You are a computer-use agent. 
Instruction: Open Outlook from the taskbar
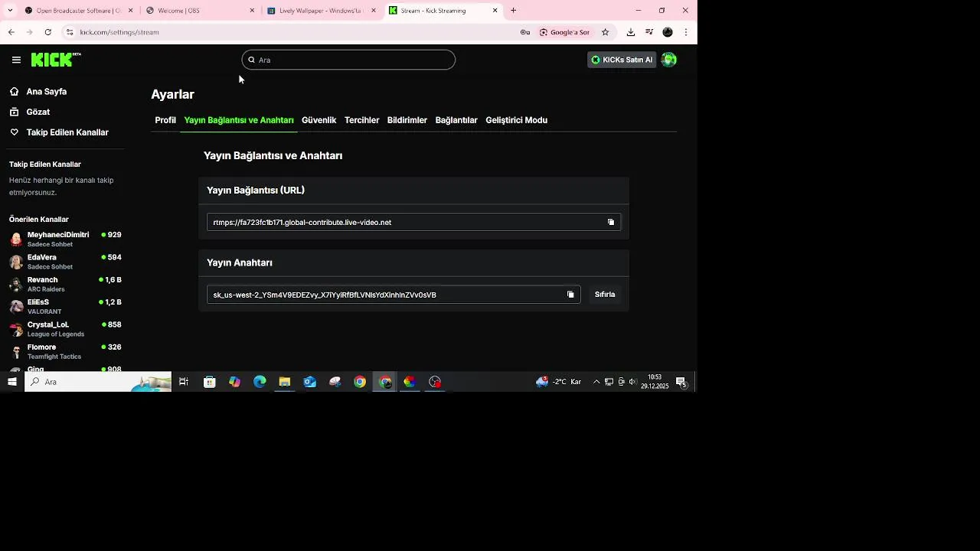click(310, 382)
